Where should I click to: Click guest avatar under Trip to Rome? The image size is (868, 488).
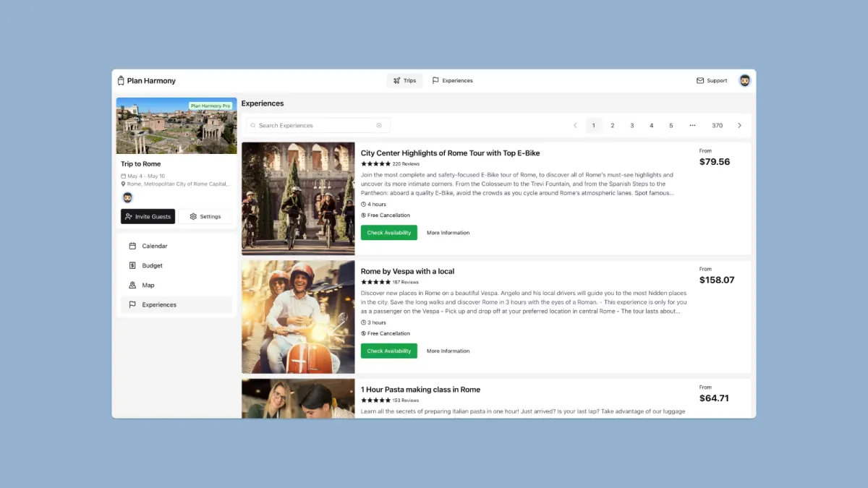127,197
